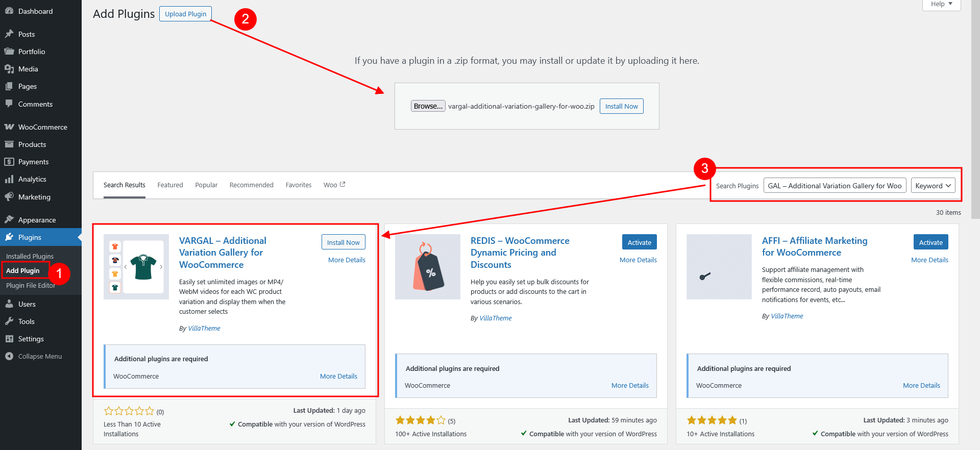
Task: Click the Appearance brush icon
Action: click(9, 220)
